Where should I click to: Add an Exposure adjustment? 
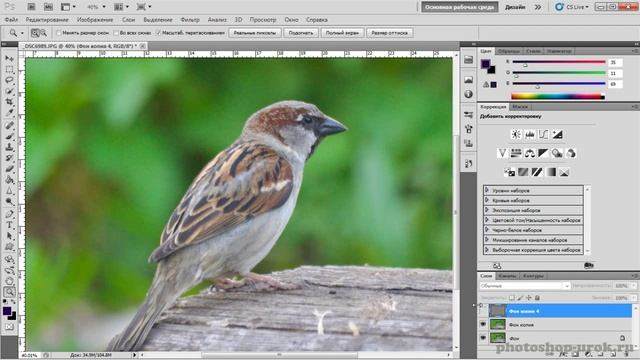[557, 134]
